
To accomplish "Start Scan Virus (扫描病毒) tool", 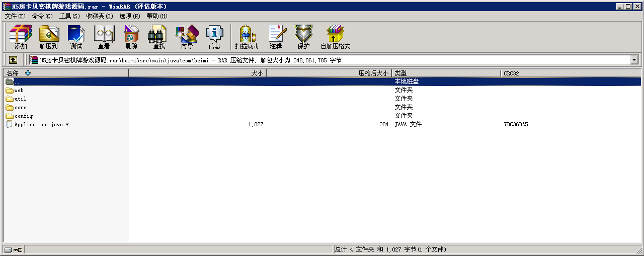I will pyautogui.click(x=247, y=37).
